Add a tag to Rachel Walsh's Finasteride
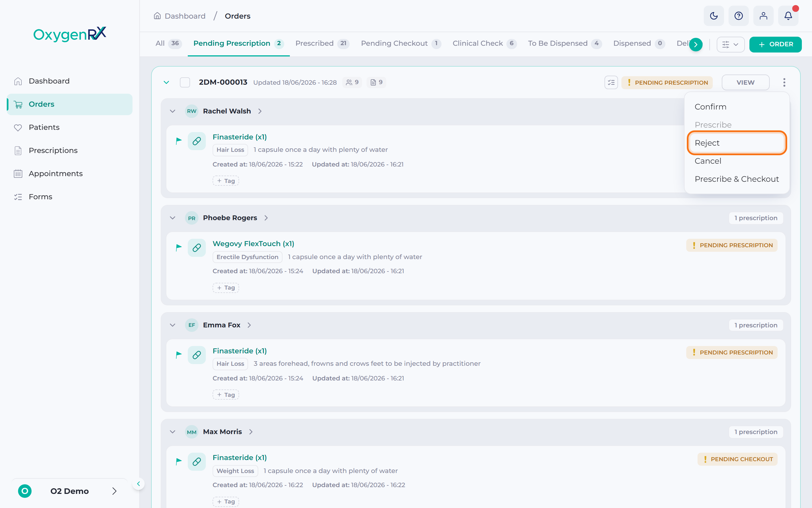 click(x=226, y=181)
